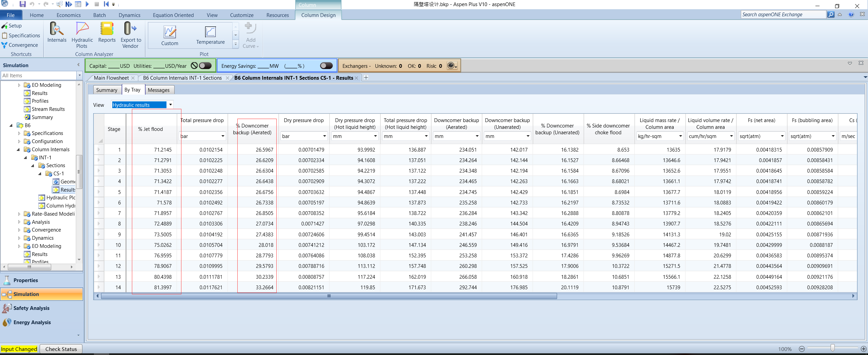Open the All Items filter dropdown
Viewport: 868px width, 355px height.
(x=80, y=75)
